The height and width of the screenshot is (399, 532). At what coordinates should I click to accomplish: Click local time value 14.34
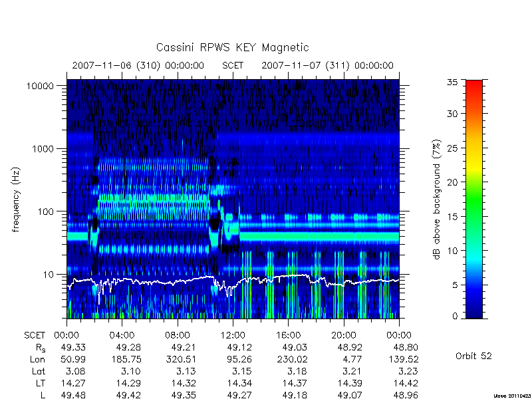(239, 384)
